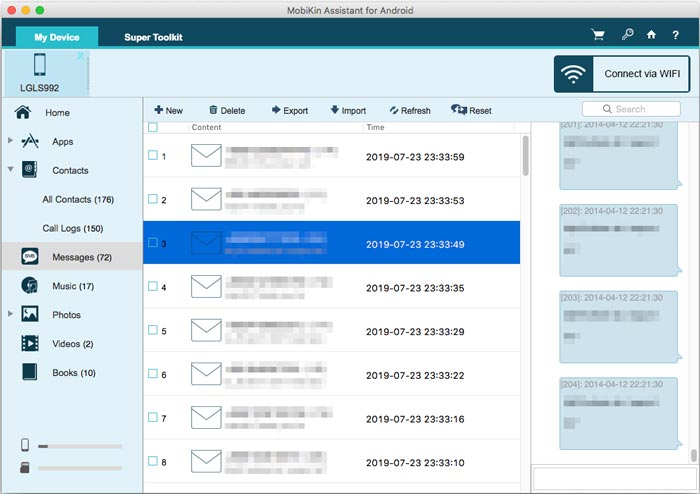Go to the home page icon in header
Viewport: 700px width, 494px height.
pos(651,34)
